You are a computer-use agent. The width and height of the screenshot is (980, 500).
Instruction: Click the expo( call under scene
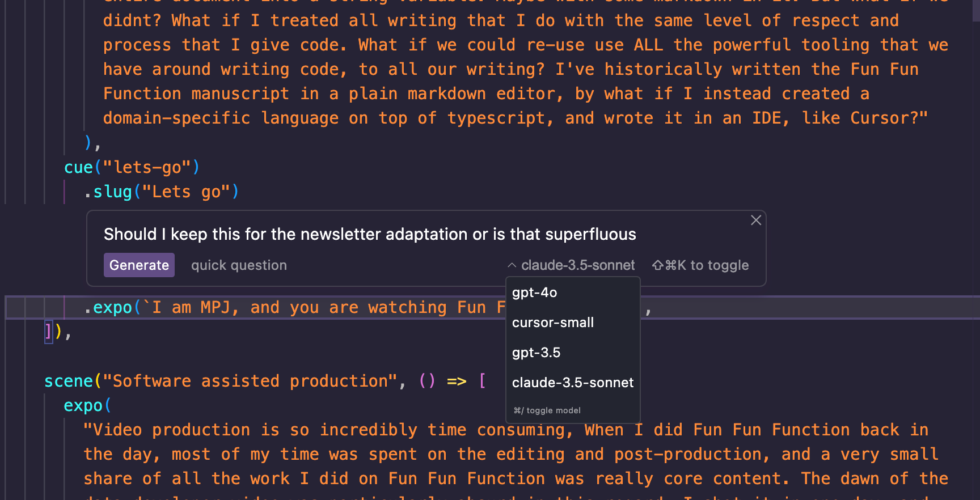point(88,405)
